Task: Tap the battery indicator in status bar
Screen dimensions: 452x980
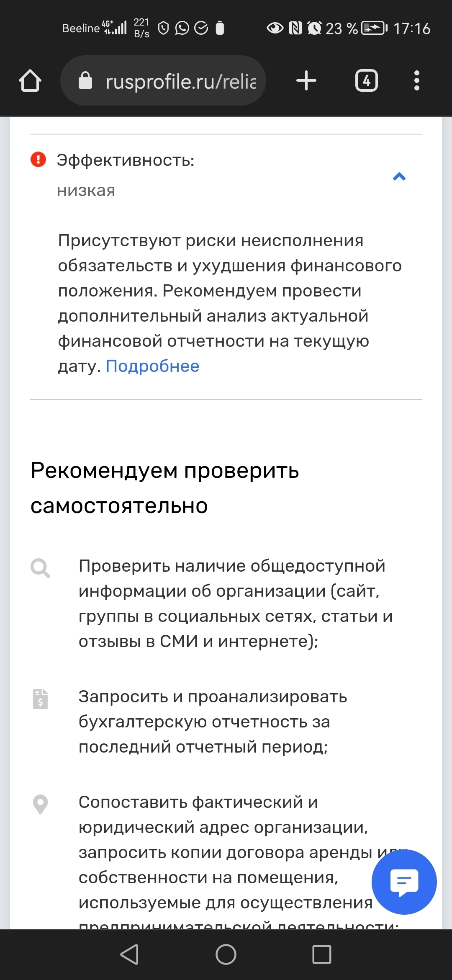Action: [374, 28]
